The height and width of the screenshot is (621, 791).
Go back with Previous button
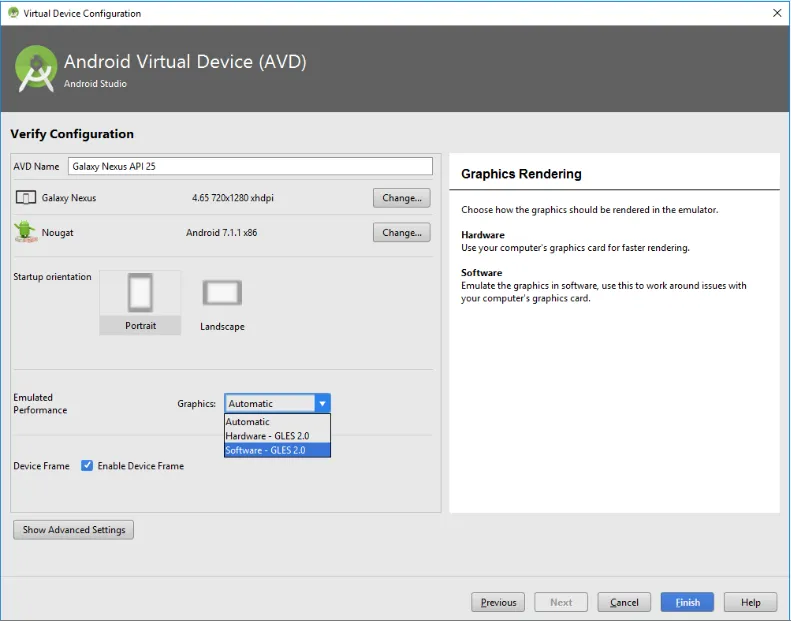tap(498, 602)
